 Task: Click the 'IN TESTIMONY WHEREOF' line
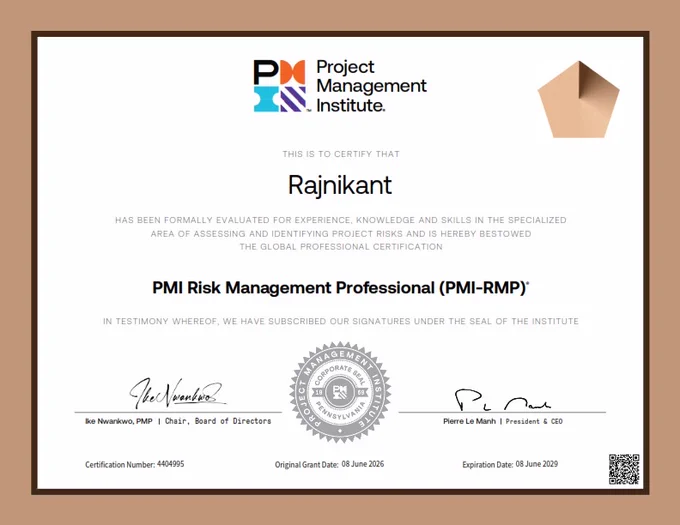click(x=341, y=321)
